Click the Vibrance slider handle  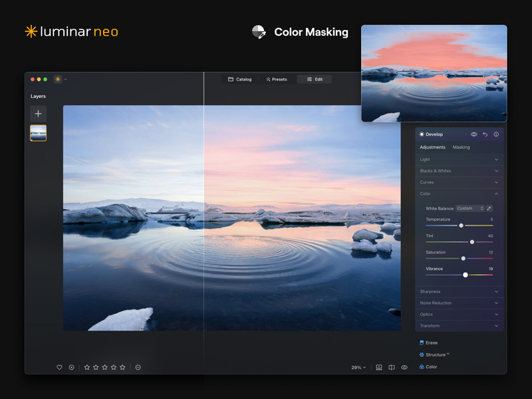pyautogui.click(x=465, y=275)
